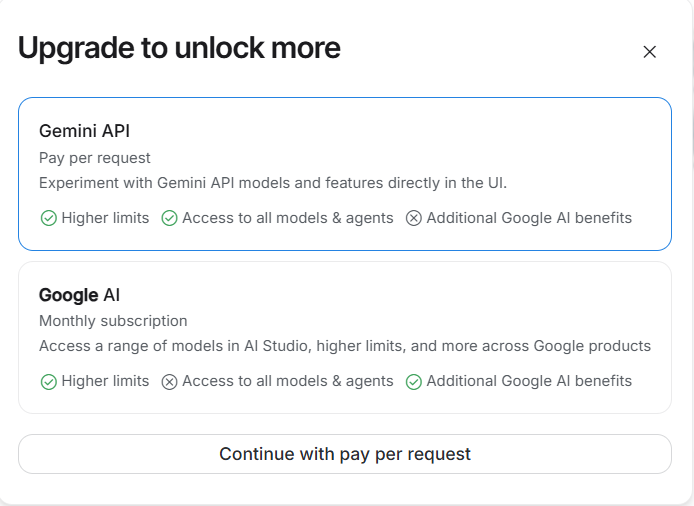Click the 'Gemini API' heading
694x506 pixels.
(x=85, y=131)
